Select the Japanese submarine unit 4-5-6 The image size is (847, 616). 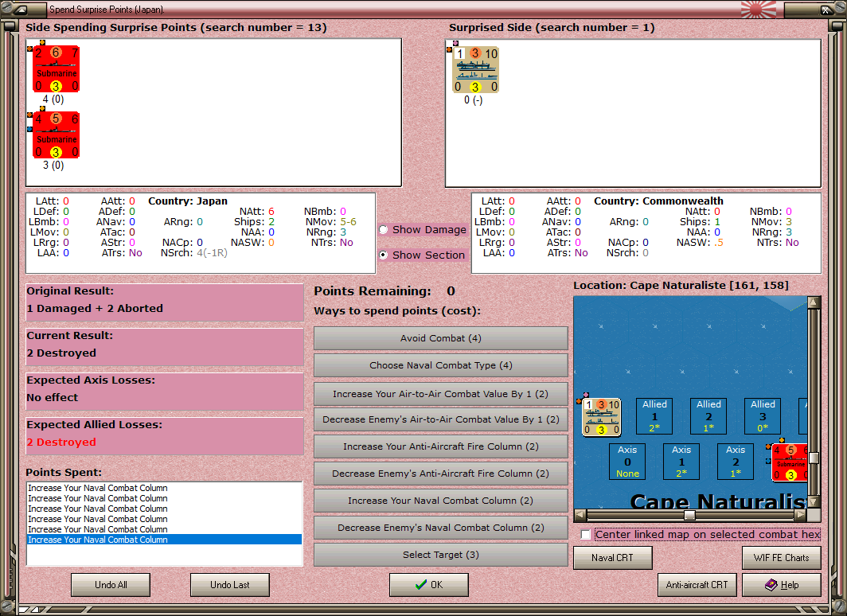pos(57,135)
